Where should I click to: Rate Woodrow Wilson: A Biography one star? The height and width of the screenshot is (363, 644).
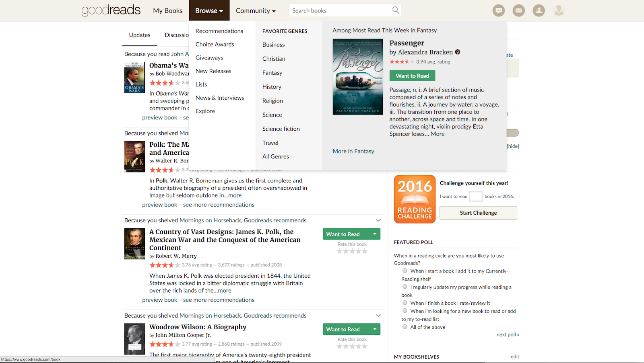click(340, 346)
